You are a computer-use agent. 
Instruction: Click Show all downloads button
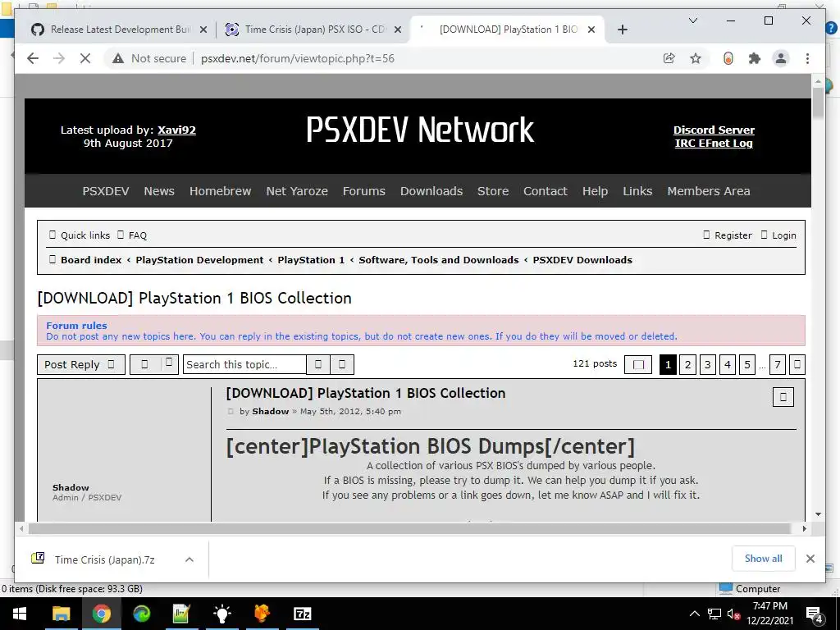click(764, 559)
